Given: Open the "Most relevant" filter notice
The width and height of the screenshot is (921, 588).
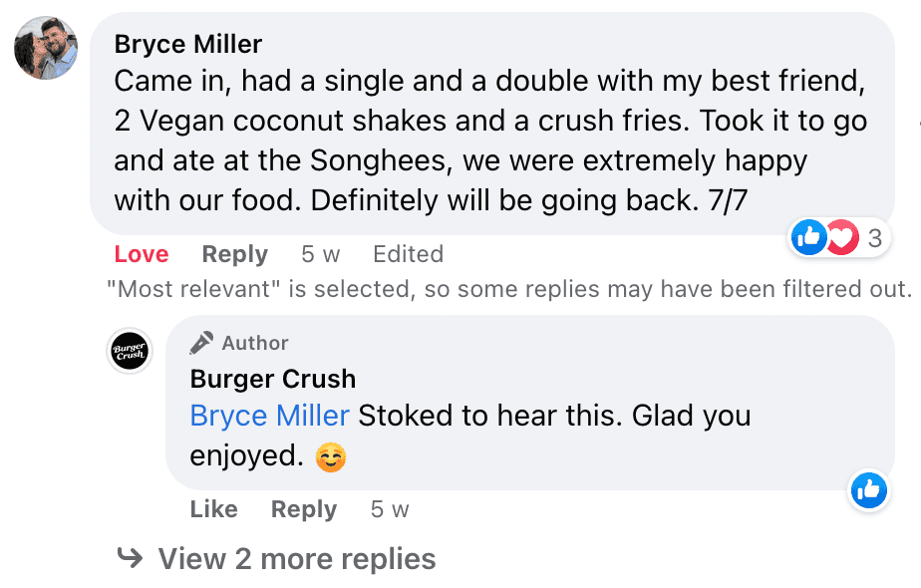Looking at the screenshot, I should (x=508, y=290).
